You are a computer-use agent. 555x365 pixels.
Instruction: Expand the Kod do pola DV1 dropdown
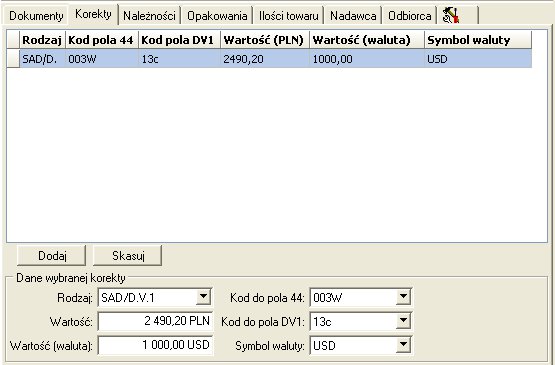tap(403, 321)
